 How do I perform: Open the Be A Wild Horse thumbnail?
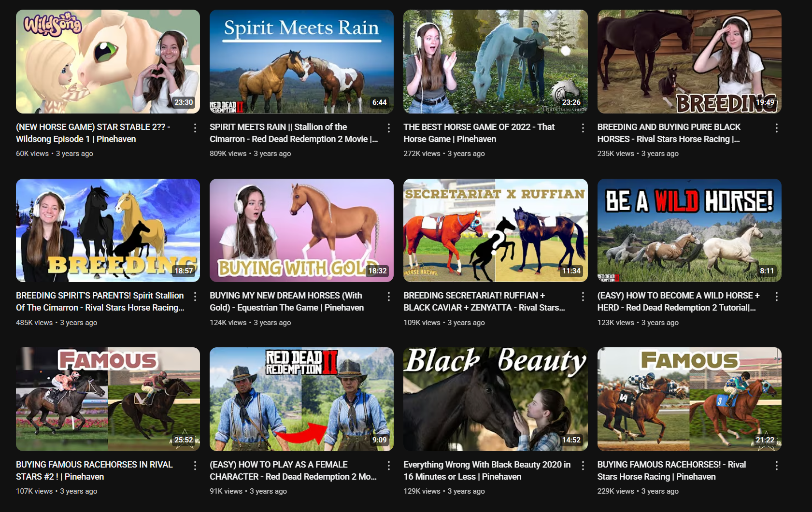[x=689, y=230]
